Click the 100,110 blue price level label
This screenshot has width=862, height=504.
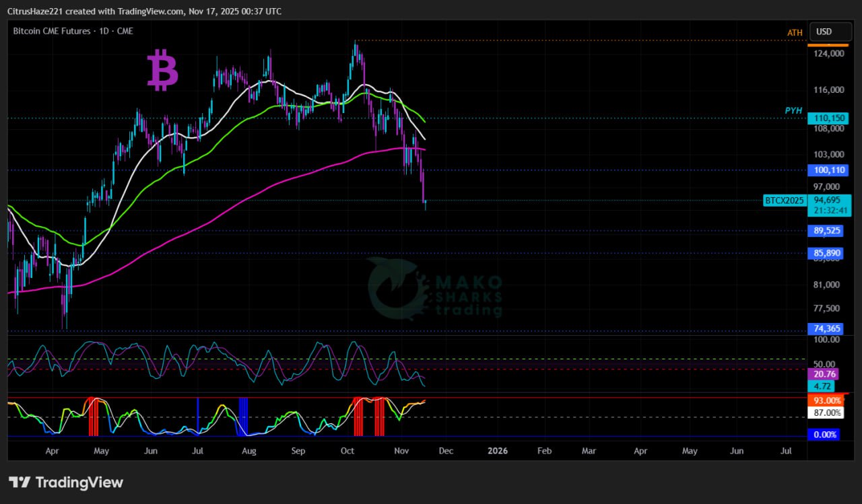pos(829,170)
